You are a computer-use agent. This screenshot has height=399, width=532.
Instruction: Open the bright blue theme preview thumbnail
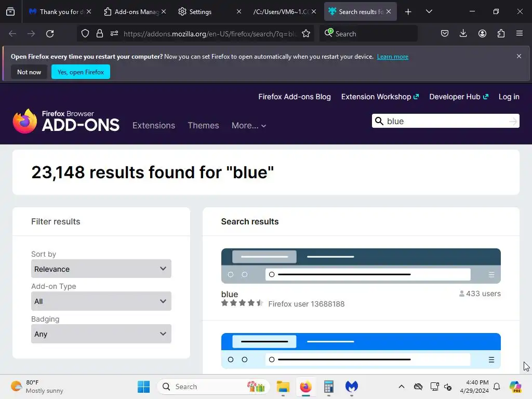click(361, 351)
